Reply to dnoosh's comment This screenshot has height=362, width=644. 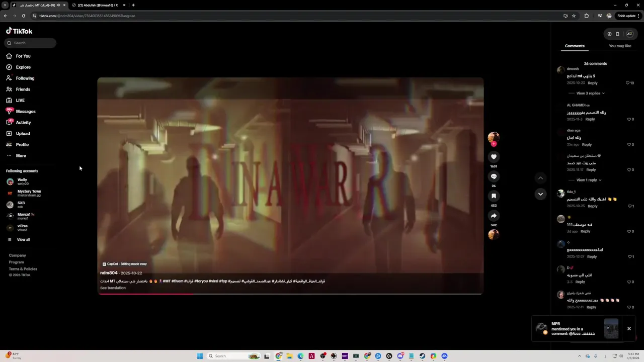click(593, 83)
